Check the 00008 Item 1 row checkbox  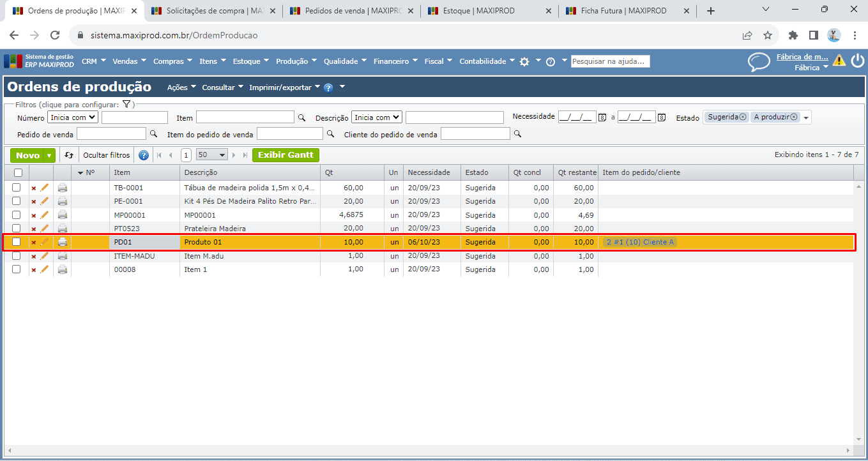click(x=17, y=269)
